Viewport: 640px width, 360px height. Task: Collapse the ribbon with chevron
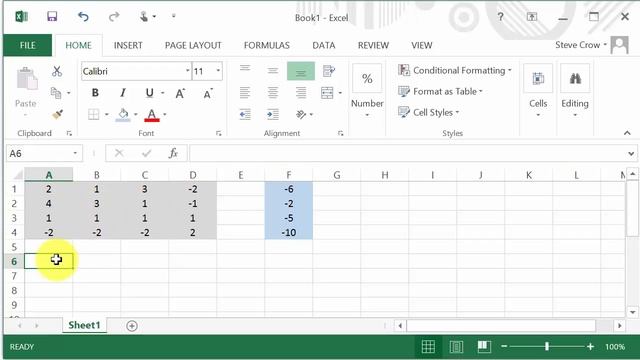coord(627,133)
